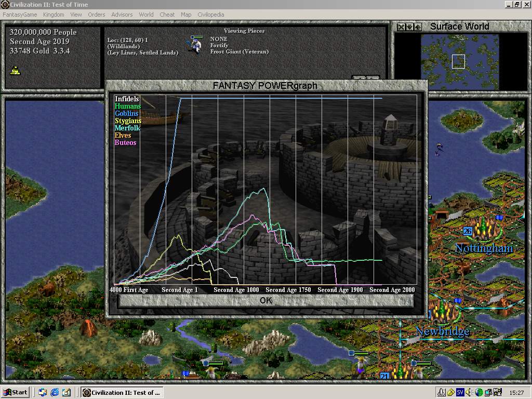Open the Kingdom menu

coord(54,15)
